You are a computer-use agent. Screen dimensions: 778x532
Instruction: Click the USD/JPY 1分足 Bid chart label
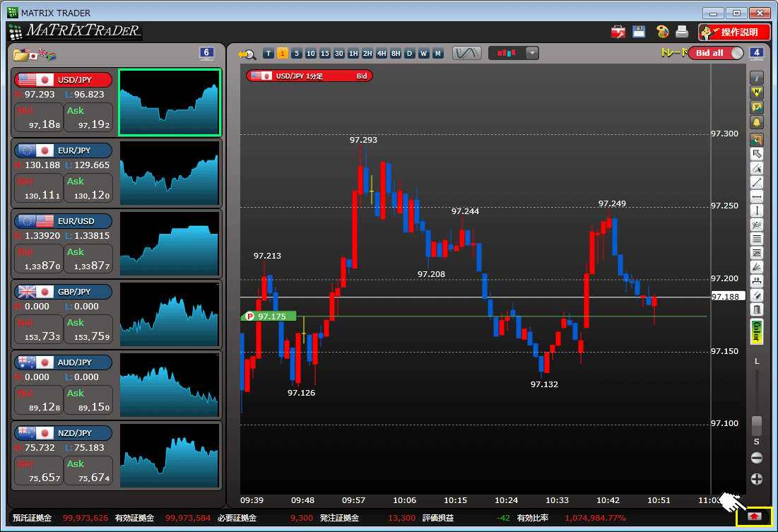(309, 76)
